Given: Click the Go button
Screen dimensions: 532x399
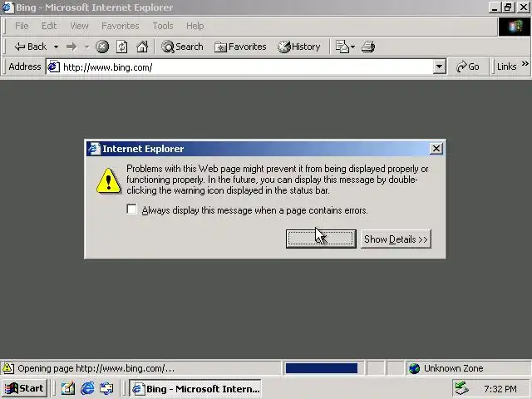Looking at the screenshot, I should [467, 66].
